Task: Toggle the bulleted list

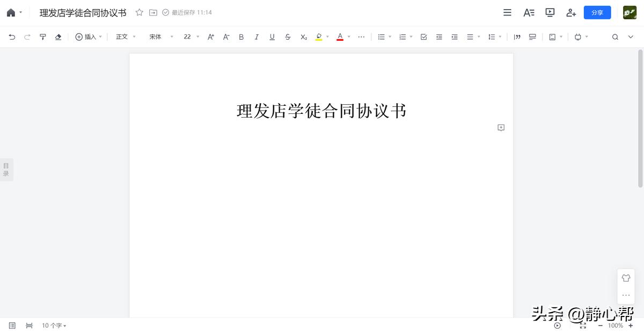Action: (382, 37)
